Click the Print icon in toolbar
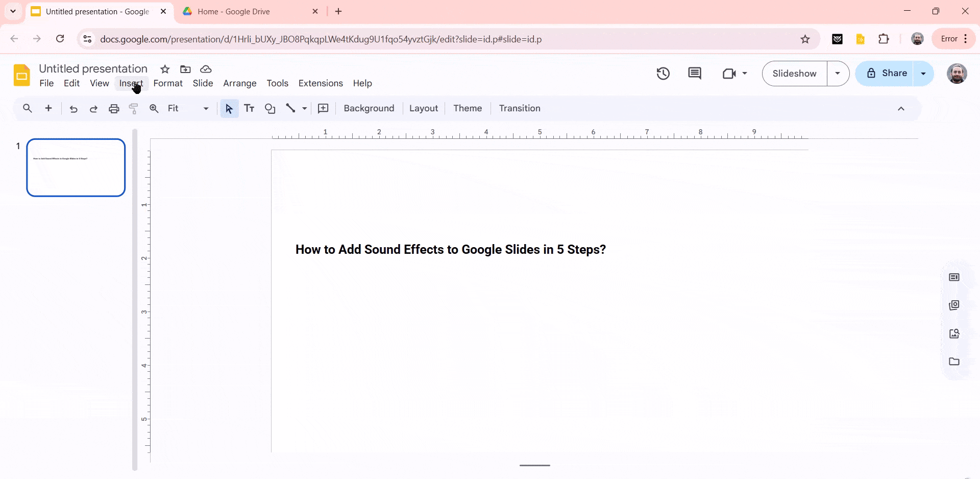This screenshot has width=980, height=479. point(113,108)
